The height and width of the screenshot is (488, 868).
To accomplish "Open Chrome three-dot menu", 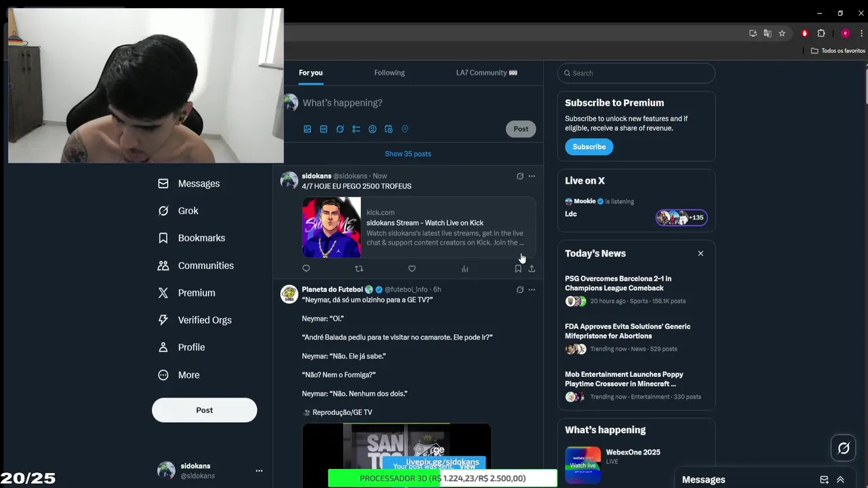I will (x=861, y=33).
